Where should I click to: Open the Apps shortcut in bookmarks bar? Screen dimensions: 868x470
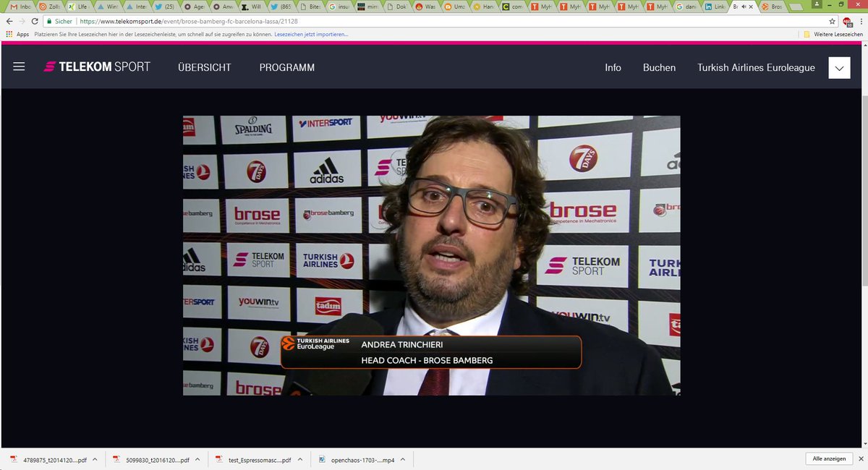(17, 34)
